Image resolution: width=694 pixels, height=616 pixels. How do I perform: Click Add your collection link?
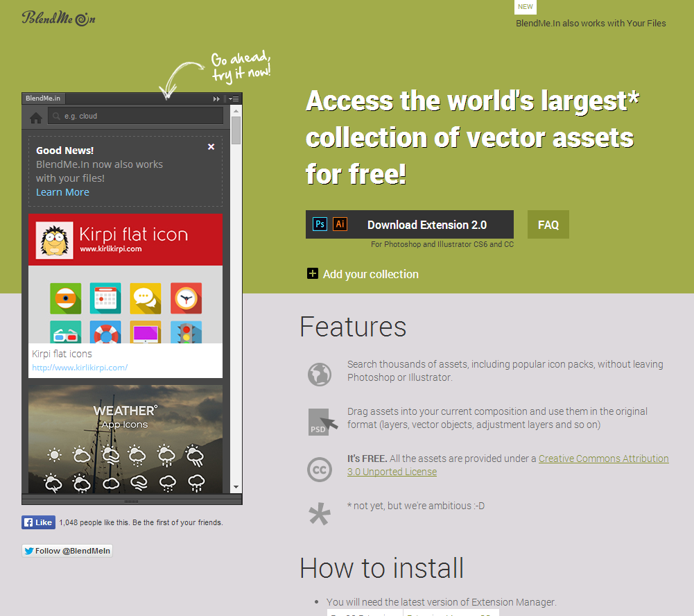click(x=370, y=274)
